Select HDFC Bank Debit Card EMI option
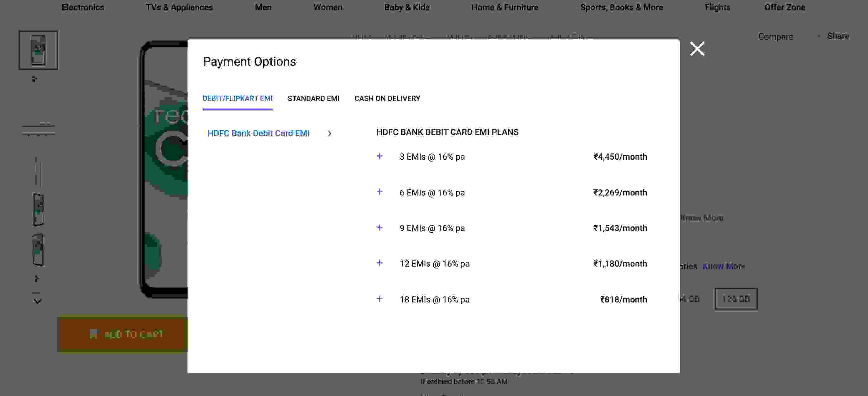 point(259,133)
